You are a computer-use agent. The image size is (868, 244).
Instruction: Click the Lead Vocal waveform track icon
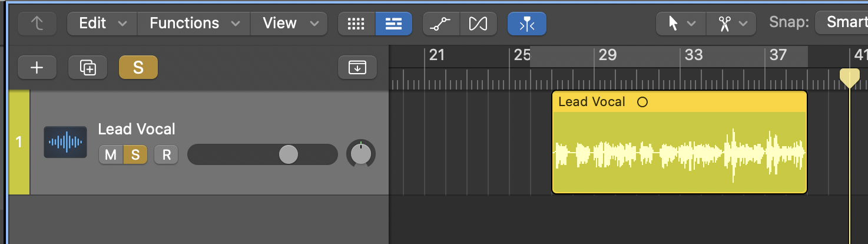pyautogui.click(x=65, y=142)
